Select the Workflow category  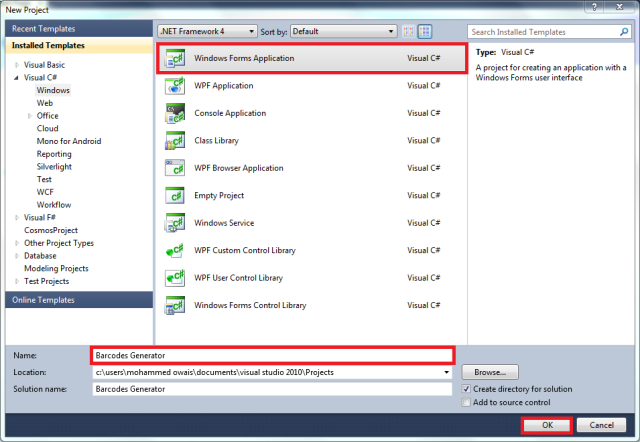(x=53, y=205)
